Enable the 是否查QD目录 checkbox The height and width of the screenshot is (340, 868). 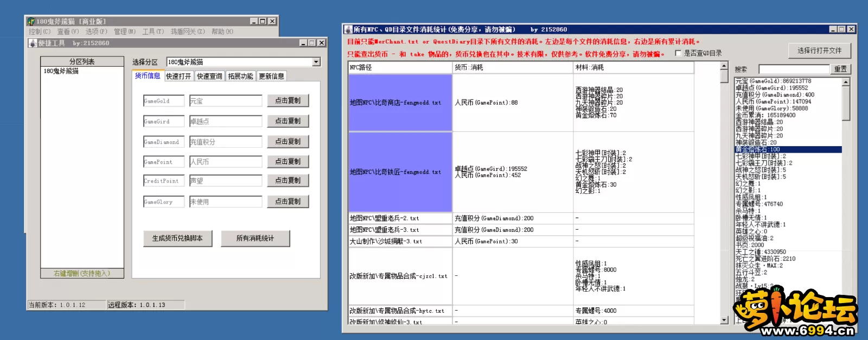point(678,53)
